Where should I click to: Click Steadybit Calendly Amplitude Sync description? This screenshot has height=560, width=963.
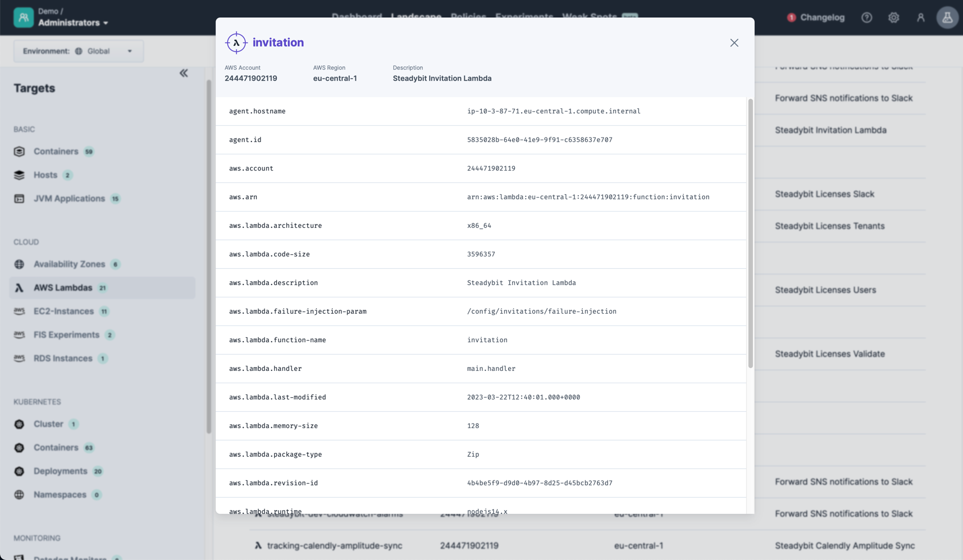coord(845,545)
